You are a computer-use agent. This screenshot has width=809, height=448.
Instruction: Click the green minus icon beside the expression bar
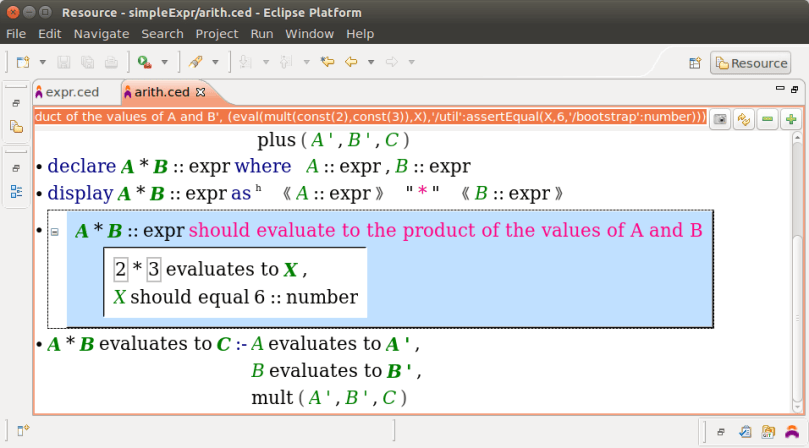click(x=767, y=119)
